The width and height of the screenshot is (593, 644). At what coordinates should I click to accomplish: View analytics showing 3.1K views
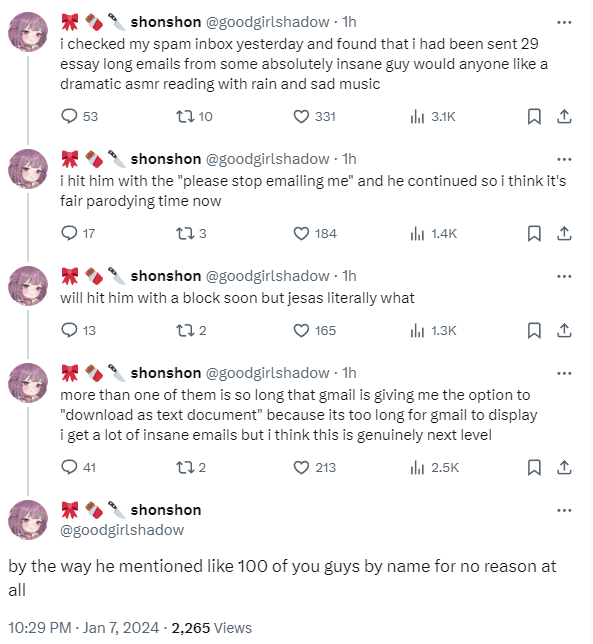pyautogui.click(x=433, y=117)
